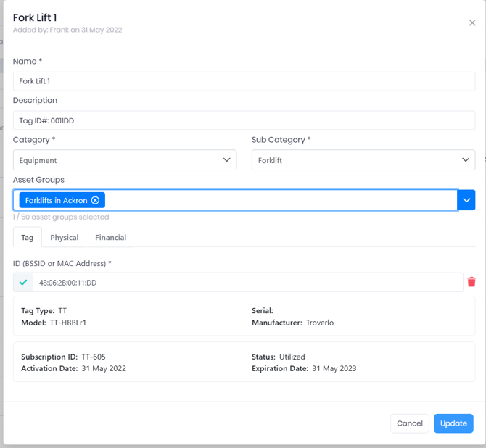This screenshot has height=448, width=486.
Task: Click the Subscription ID TT-605 text
Action: tap(64, 357)
